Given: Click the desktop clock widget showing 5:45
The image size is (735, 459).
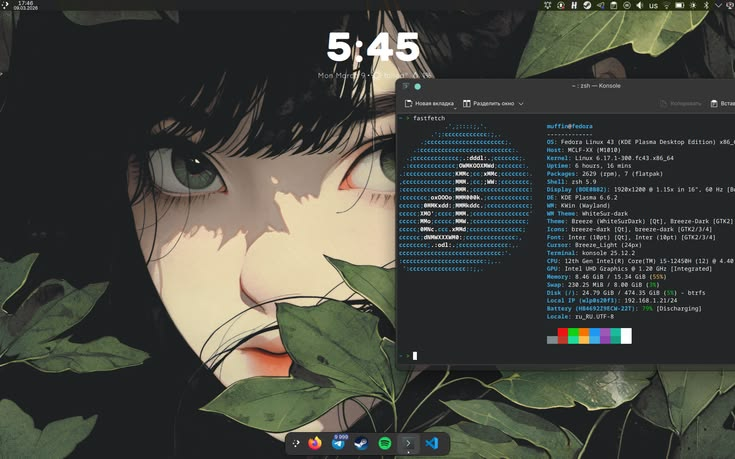Looking at the screenshot, I should click(373, 47).
